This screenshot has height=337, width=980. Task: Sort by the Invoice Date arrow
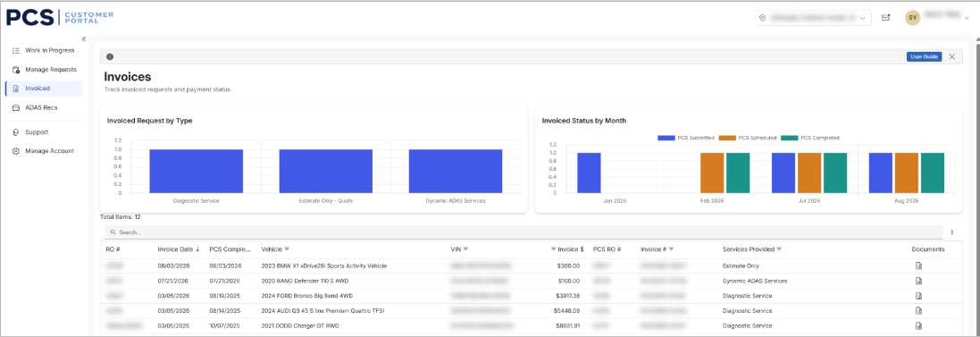[x=197, y=249]
